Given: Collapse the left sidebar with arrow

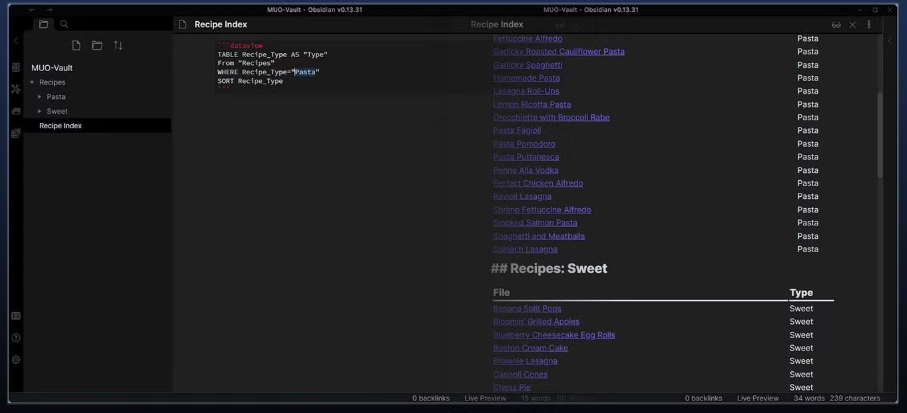Looking at the screenshot, I should click(x=16, y=40).
